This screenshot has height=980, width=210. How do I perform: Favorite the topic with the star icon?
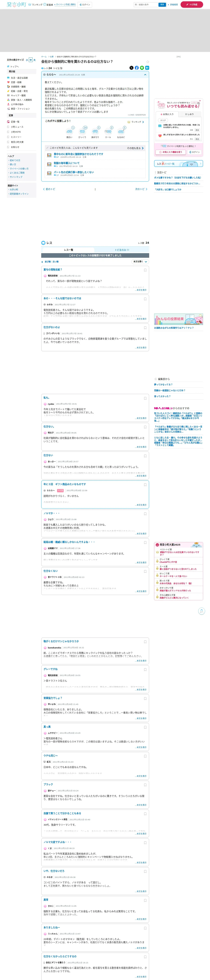(x=148, y=62)
